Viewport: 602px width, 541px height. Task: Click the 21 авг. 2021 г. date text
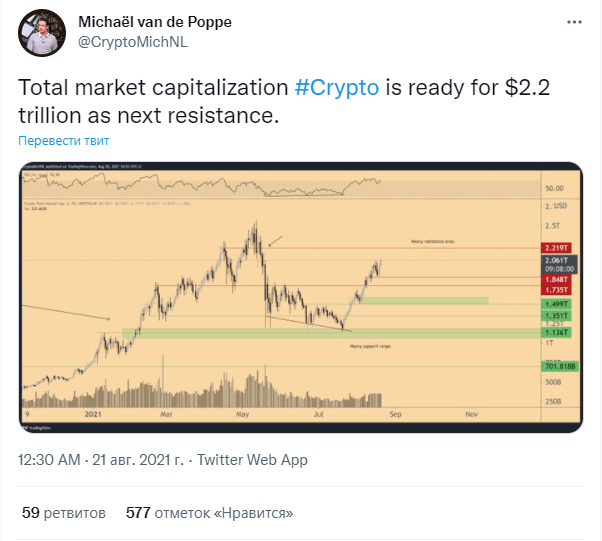tap(138, 460)
